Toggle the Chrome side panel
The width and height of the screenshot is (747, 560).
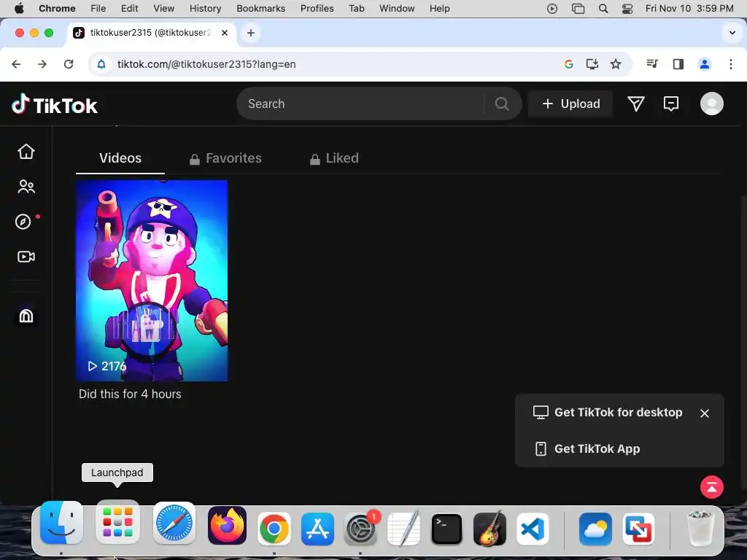click(x=678, y=64)
